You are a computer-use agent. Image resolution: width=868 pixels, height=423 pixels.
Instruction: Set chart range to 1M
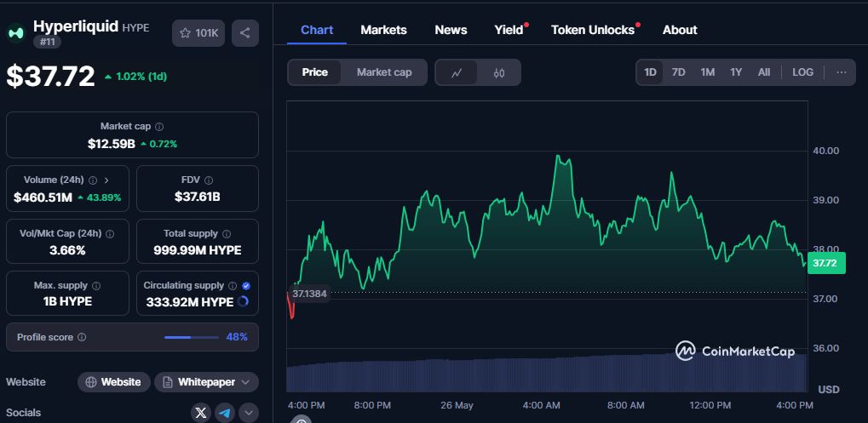point(708,72)
